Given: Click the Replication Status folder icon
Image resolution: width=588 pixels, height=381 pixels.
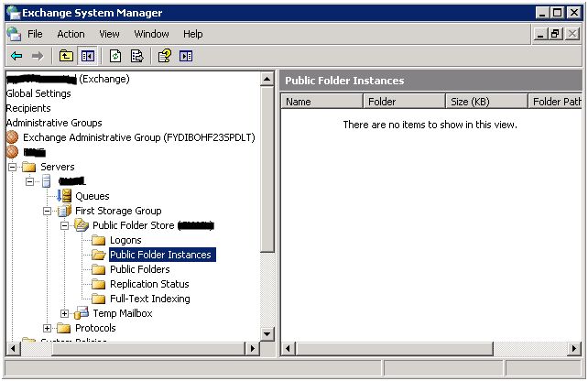Looking at the screenshot, I should coord(99,284).
